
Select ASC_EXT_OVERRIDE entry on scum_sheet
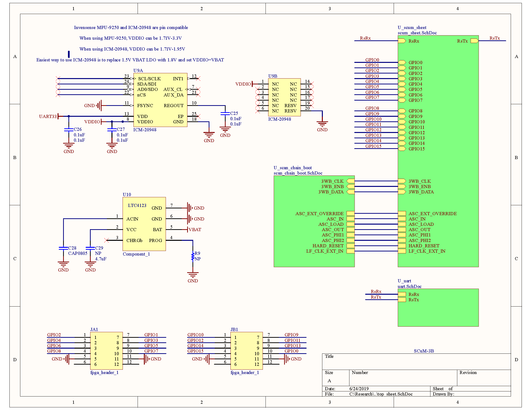[x=402, y=213]
